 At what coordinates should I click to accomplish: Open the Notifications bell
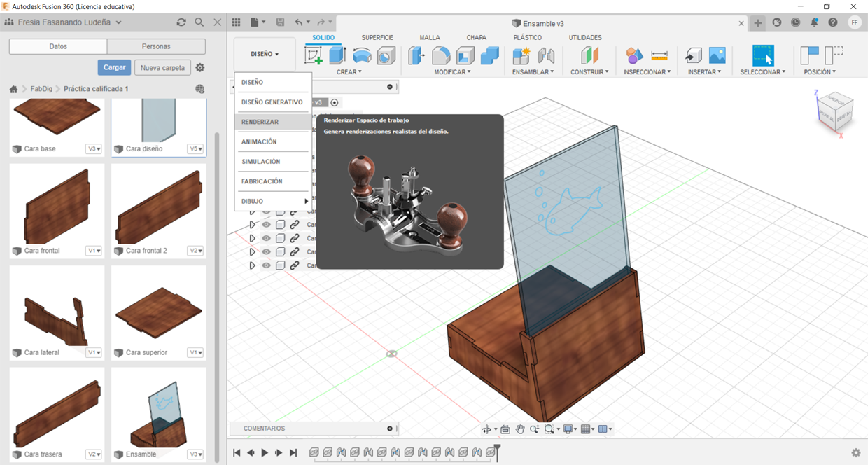coord(815,22)
